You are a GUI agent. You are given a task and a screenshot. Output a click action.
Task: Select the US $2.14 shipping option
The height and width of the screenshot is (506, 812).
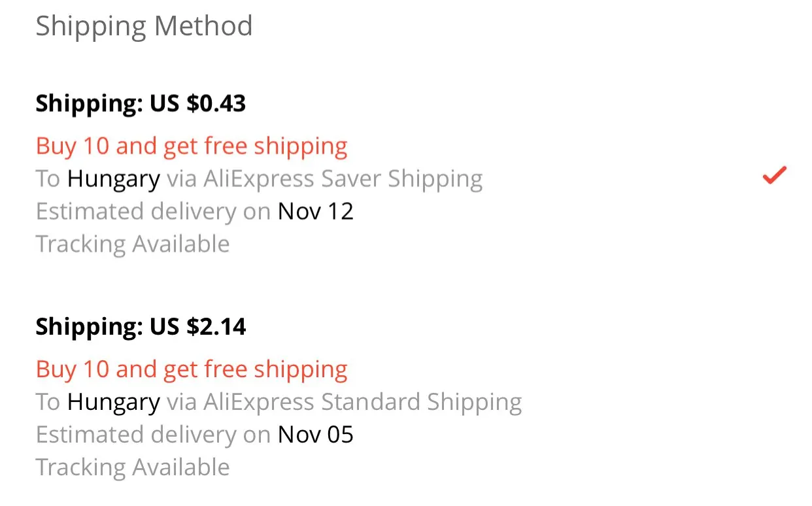tap(141, 327)
